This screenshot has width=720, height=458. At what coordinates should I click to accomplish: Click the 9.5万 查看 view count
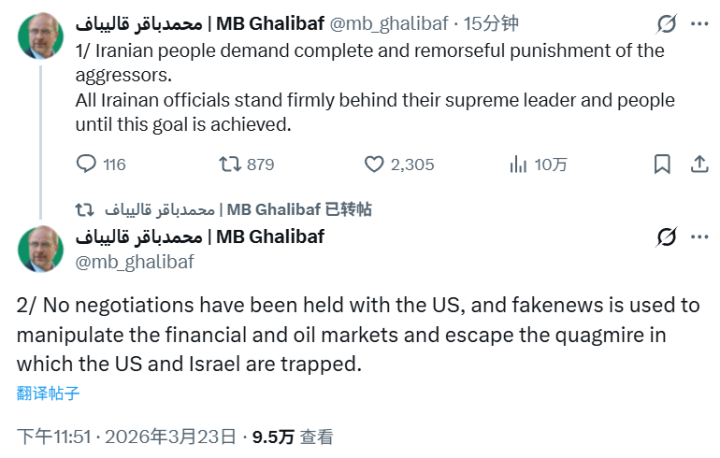(292, 437)
